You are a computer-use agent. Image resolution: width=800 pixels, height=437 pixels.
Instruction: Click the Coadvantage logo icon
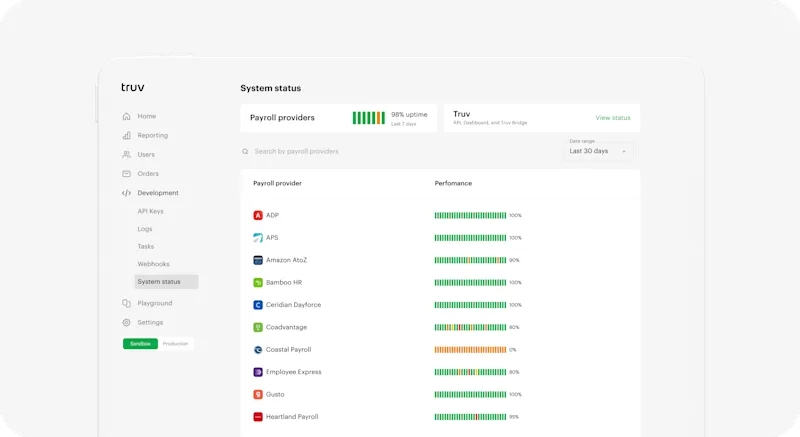pyautogui.click(x=258, y=327)
